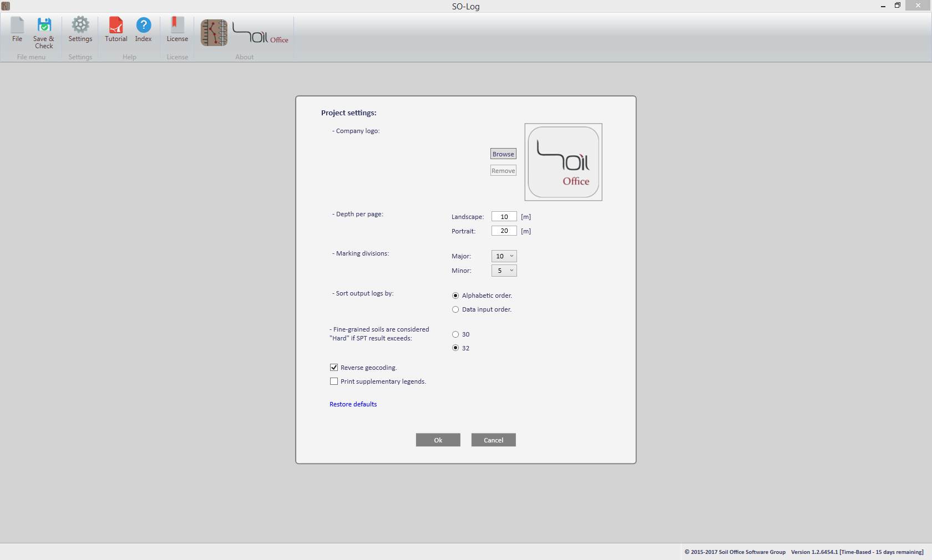Click the Landscape depth input field
932x560 pixels.
click(504, 217)
